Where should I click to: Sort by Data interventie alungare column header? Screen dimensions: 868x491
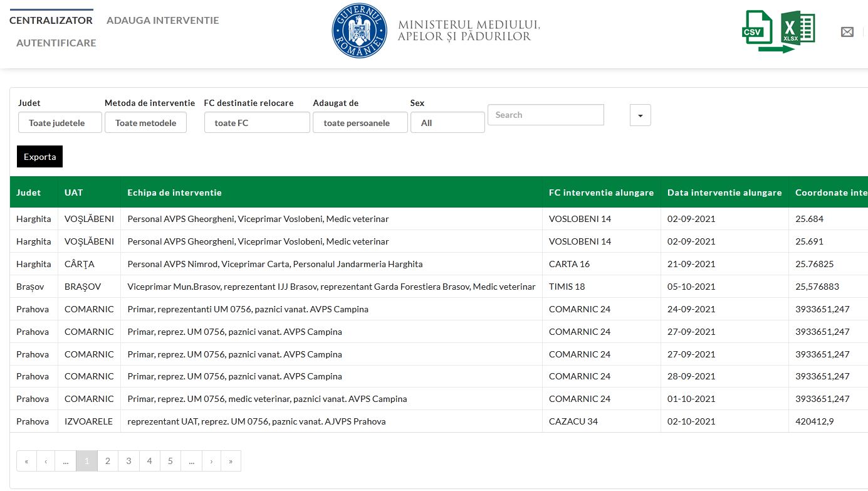[x=724, y=193]
